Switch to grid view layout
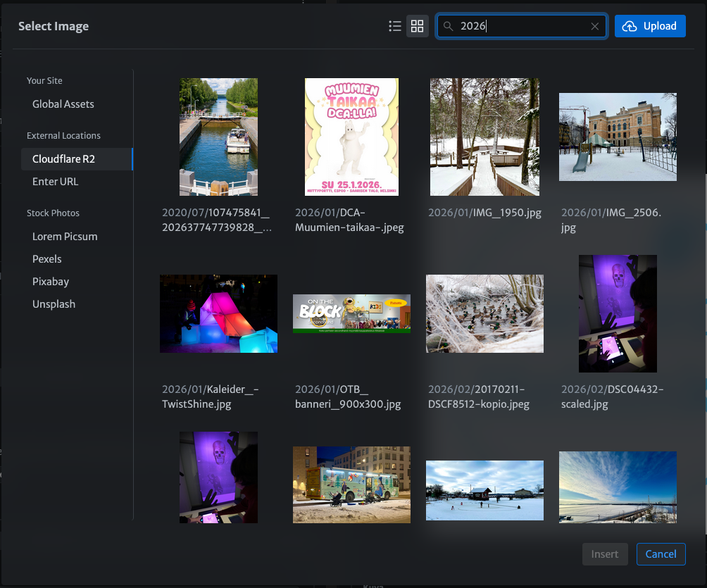Image resolution: width=707 pixels, height=588 pixels. [x=418, y=27]
